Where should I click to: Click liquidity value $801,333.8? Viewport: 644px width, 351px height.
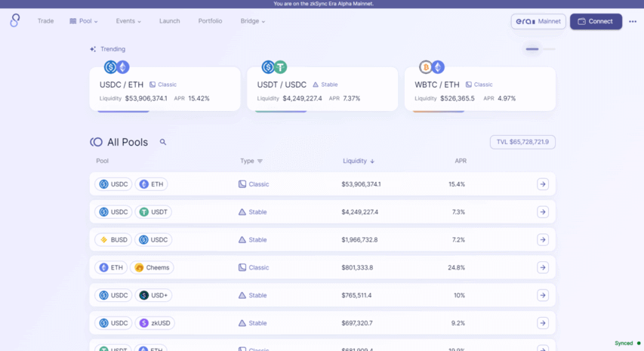coord(357,268)
